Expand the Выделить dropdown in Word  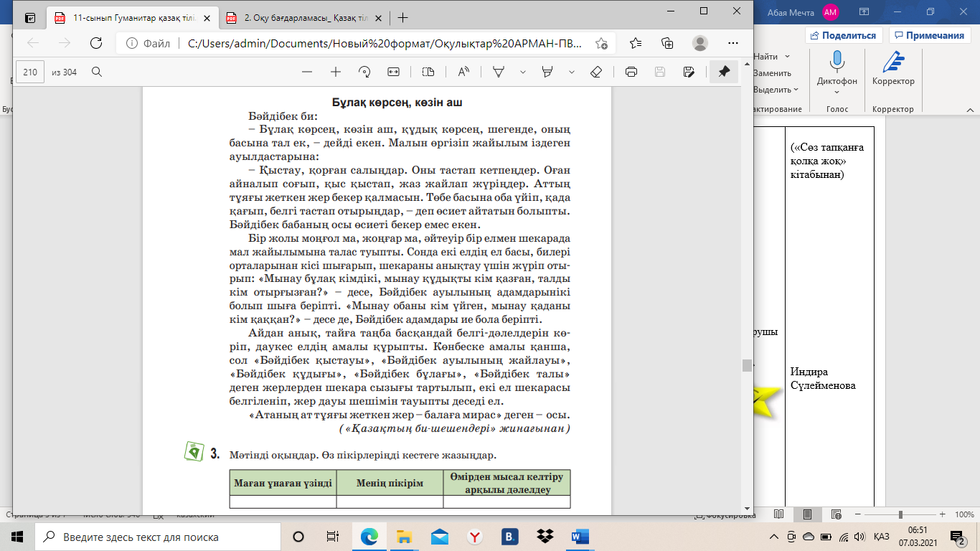point(776,90)
